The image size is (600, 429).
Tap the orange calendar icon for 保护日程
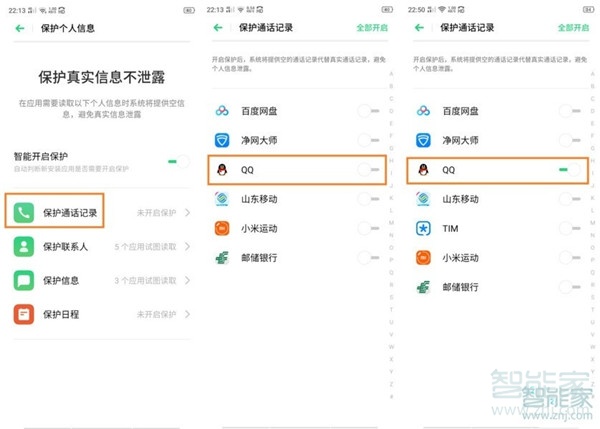pyautogui.click(x=24, y=314)
